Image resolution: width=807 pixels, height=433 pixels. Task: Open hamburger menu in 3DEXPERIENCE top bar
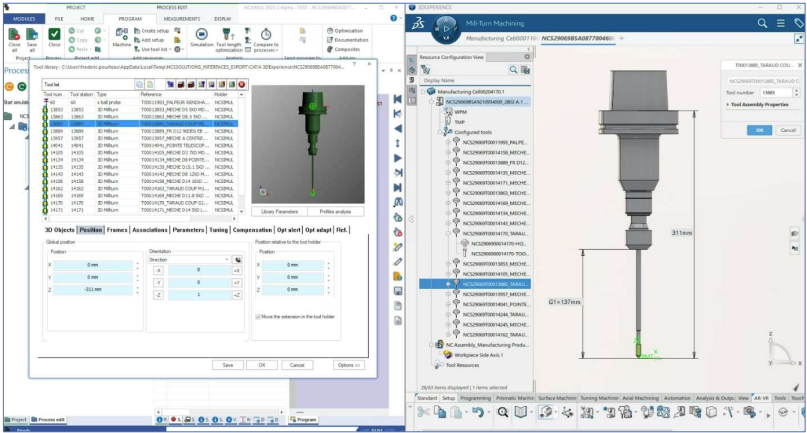coord(781,23)
